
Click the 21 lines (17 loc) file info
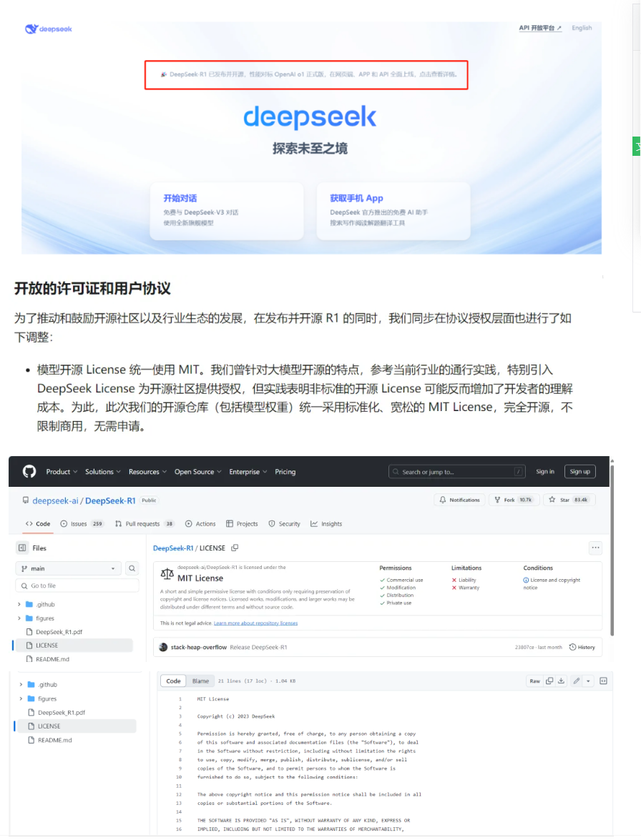(257, 681)
